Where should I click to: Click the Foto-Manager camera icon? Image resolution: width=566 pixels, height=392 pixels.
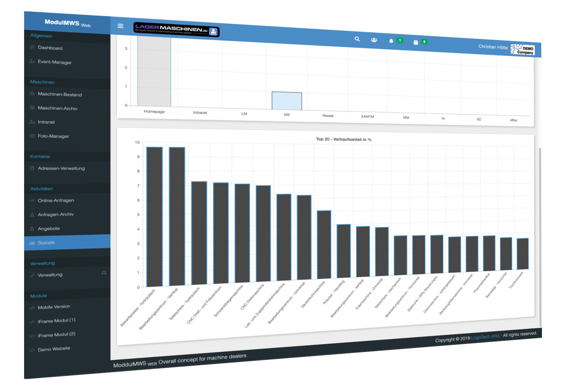point(32,136)
